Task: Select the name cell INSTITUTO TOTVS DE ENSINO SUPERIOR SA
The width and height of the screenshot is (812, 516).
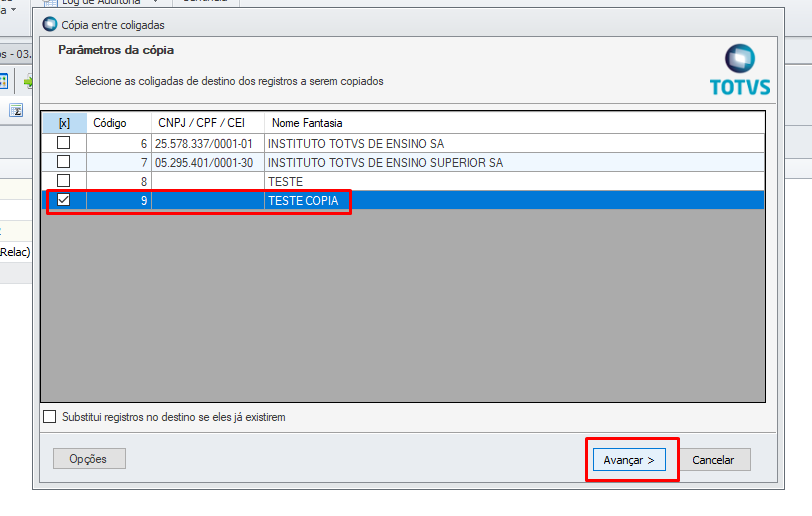Action: [x=514, y=163]
